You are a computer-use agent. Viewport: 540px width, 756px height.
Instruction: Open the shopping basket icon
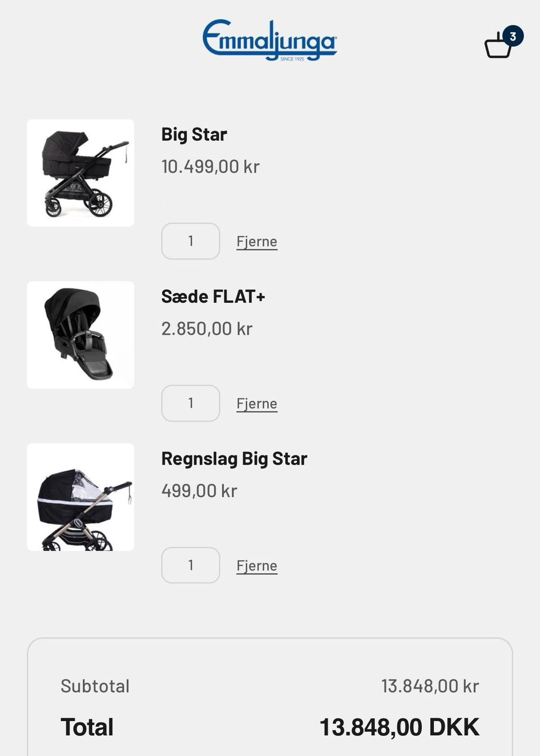pyautogui.click(x=498, y=46)
